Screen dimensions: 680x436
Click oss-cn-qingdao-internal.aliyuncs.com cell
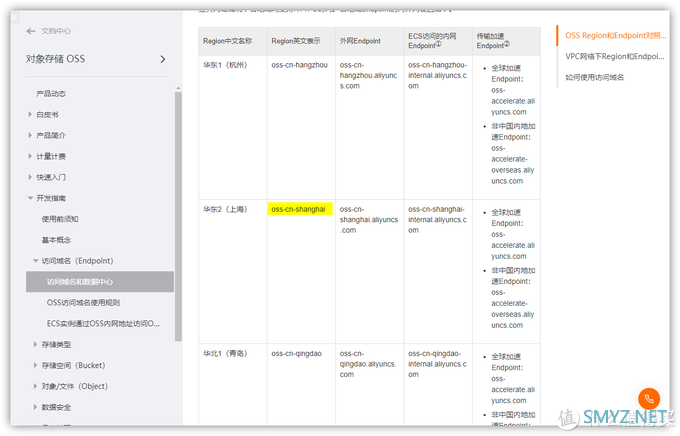[x=437, y=364]
